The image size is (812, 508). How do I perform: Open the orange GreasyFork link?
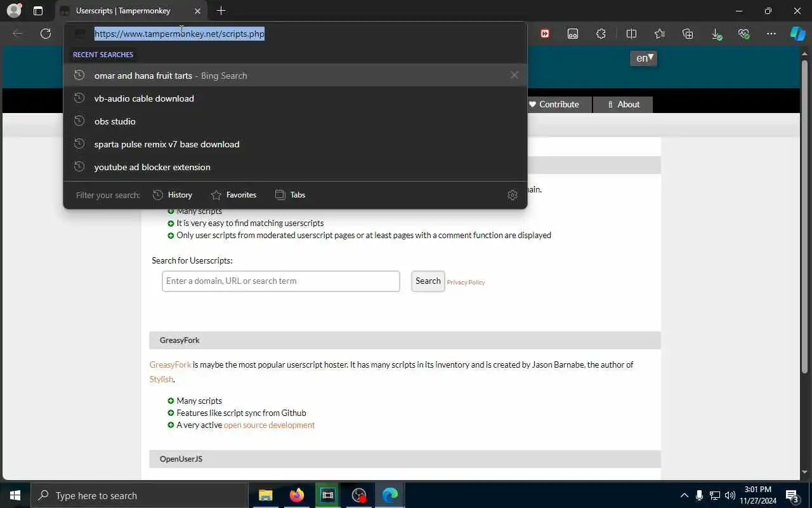tap(170, 364)
